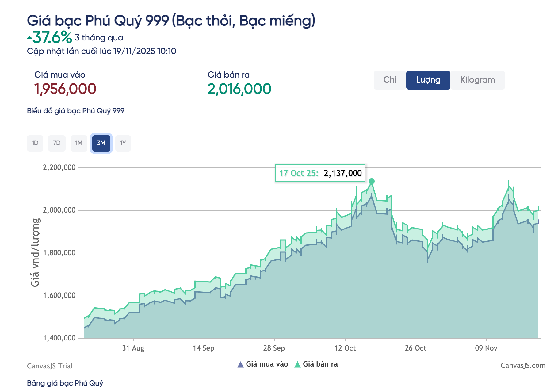The height and width of the screenshot is (392, 558).
Task: Click the Bảng giá bạc Phú Quý heading
Action: pos(65,383)
